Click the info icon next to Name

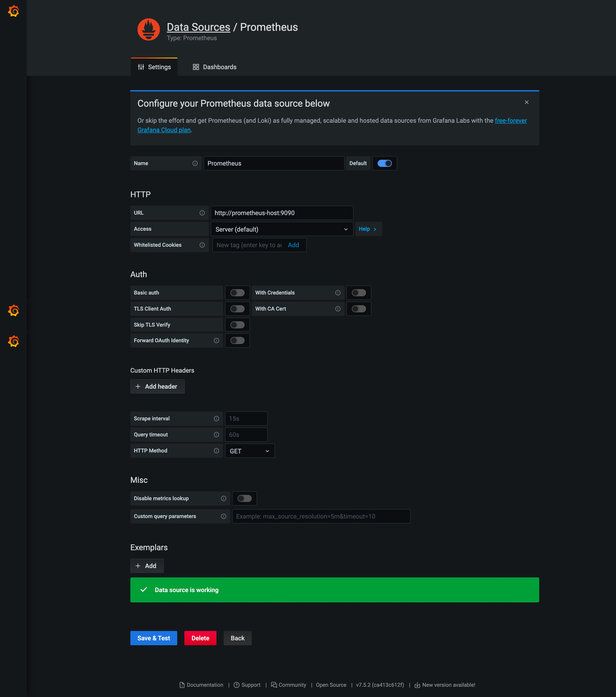click(195, 163)
